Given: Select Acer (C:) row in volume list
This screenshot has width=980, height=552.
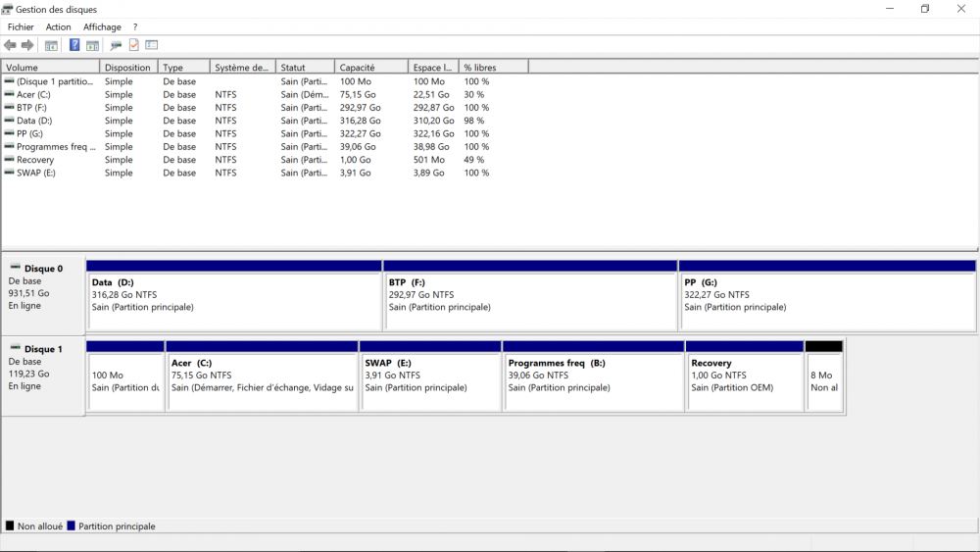Looking at the screenshot, I should click(33, 95).
